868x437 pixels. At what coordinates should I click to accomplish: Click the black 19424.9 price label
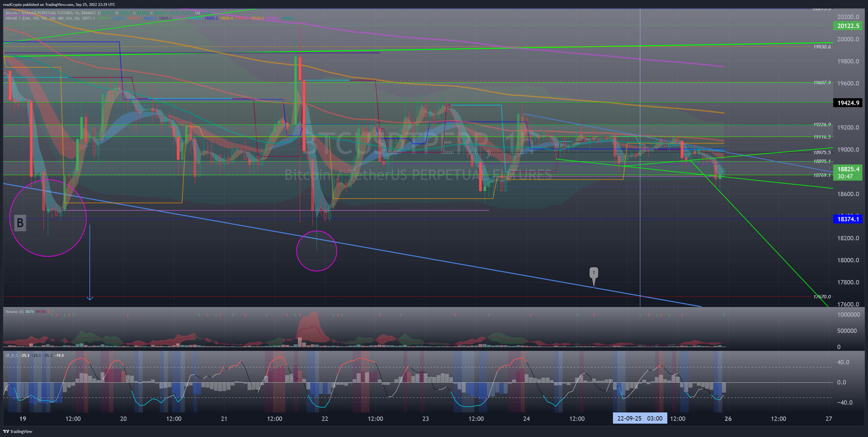coord(848,103)
